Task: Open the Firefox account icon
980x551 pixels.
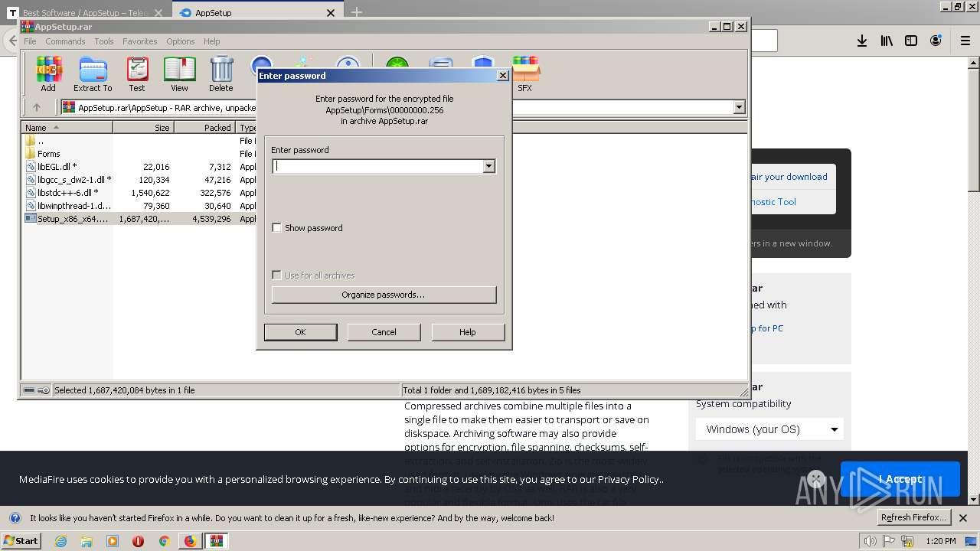Action: (x=936, y=41)
